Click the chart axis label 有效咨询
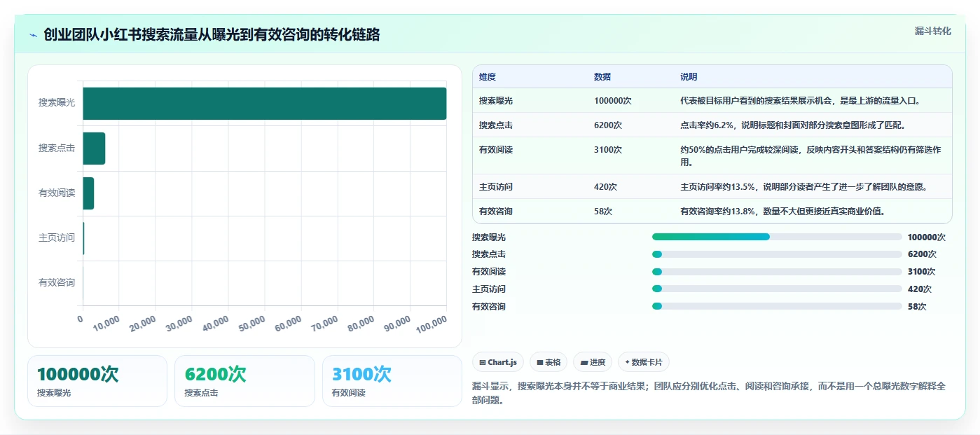This screenshot has width=980, height=435. [57, 283]
